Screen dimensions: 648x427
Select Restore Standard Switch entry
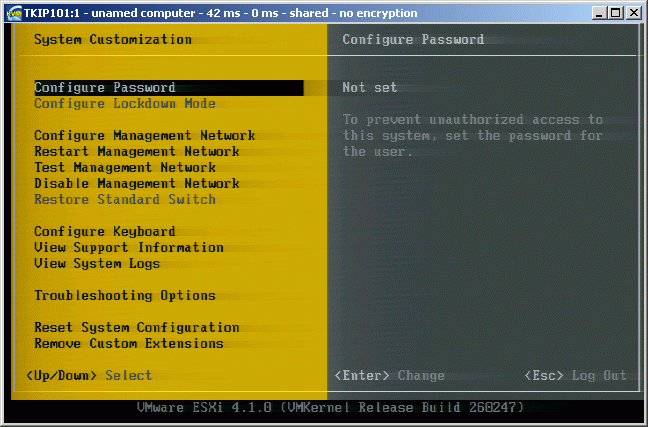pos(125,200)
